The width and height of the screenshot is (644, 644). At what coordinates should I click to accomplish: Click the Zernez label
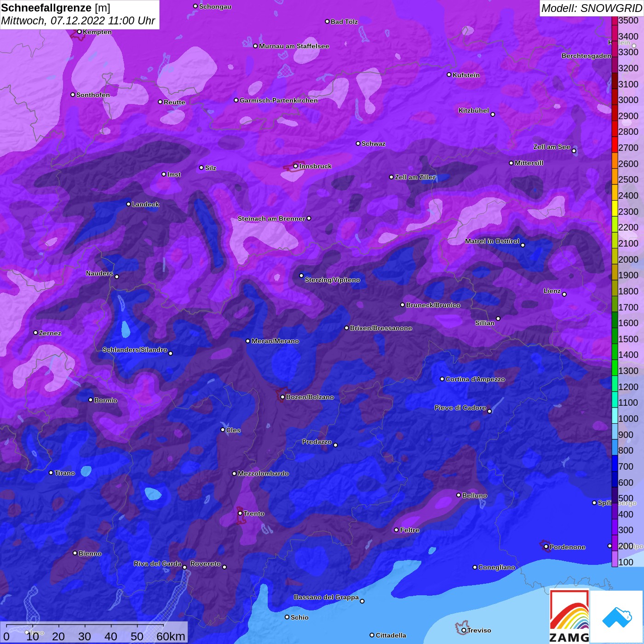[50, 333]
